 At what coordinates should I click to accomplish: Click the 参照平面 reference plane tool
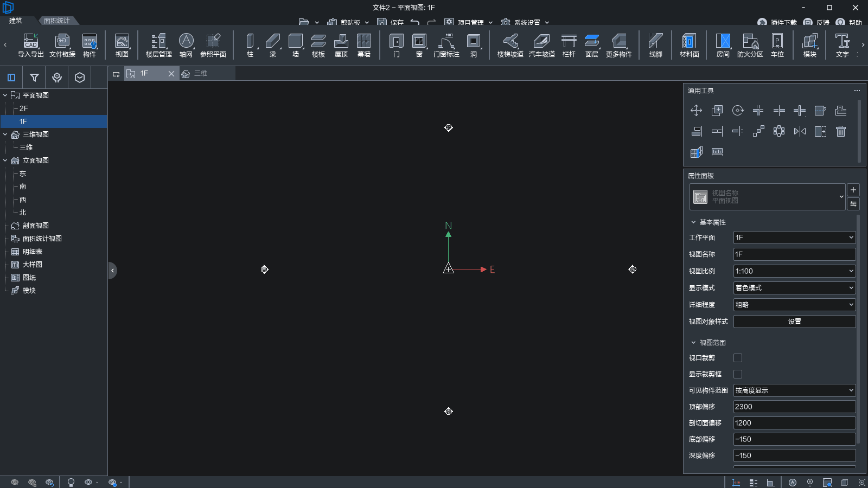[213, 45]
